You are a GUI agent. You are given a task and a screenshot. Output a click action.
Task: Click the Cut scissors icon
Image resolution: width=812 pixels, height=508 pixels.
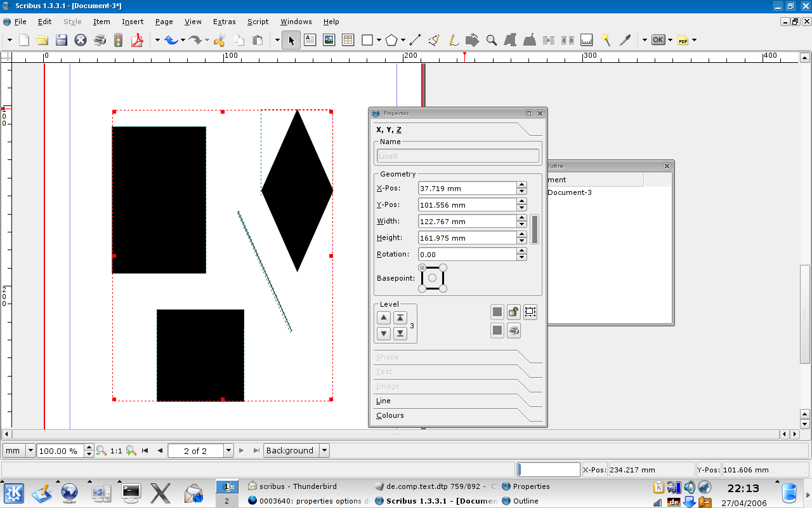(x=219, y=40)
